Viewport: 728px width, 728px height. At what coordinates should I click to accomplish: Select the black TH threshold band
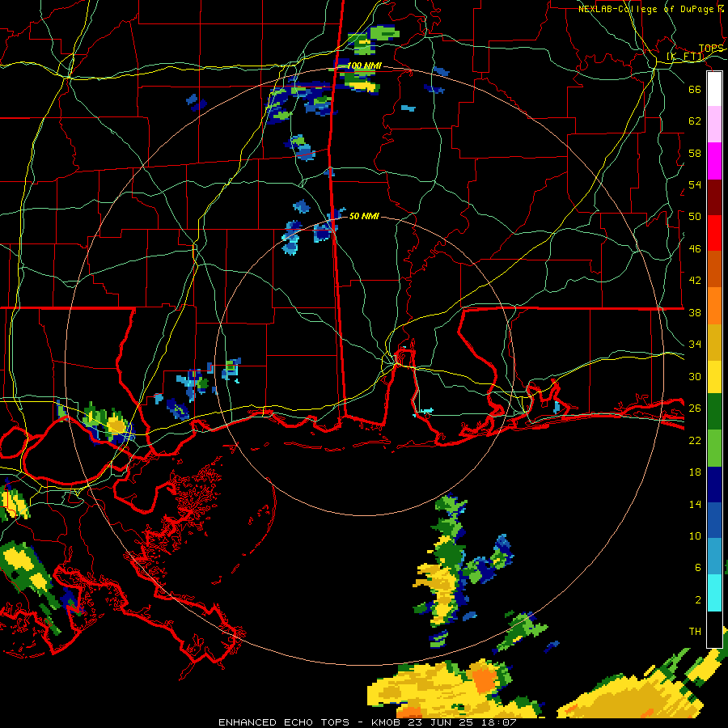714,629
